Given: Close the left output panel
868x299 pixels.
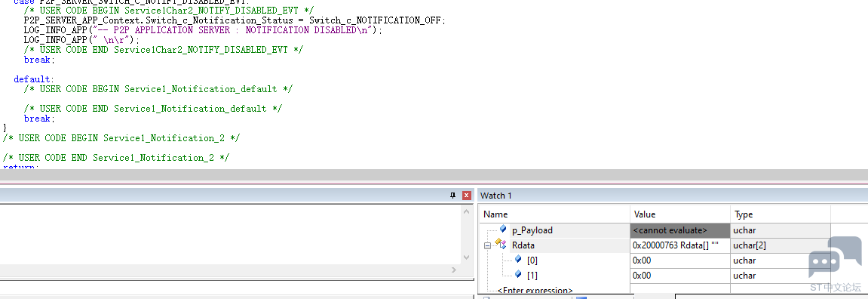Looking at the screenshot, I should (467, 196).
